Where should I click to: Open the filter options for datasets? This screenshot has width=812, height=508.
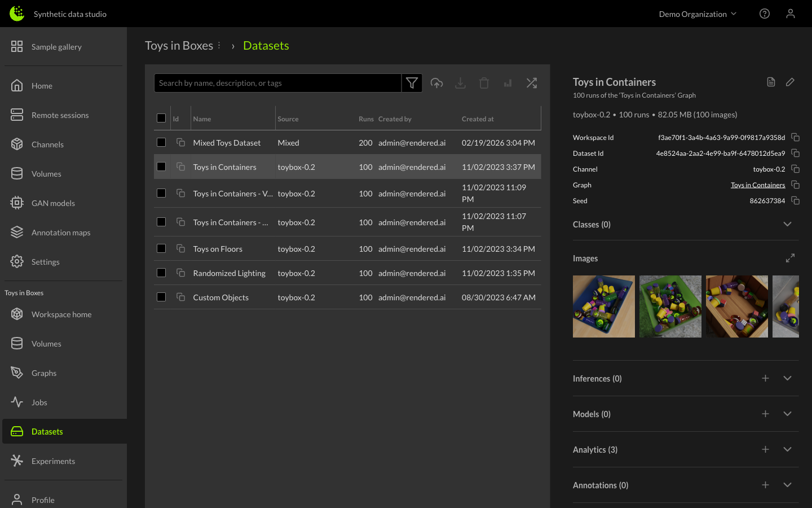tap(412, 82)
